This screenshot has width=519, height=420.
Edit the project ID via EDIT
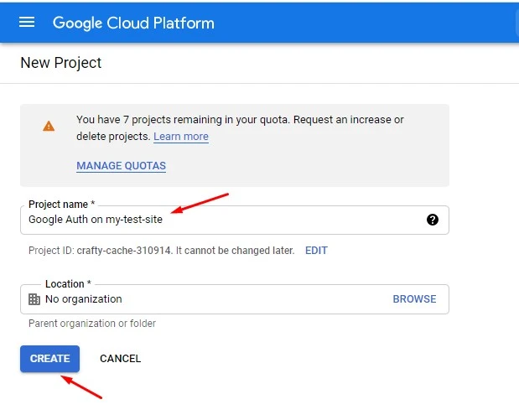tap(316, 251)
